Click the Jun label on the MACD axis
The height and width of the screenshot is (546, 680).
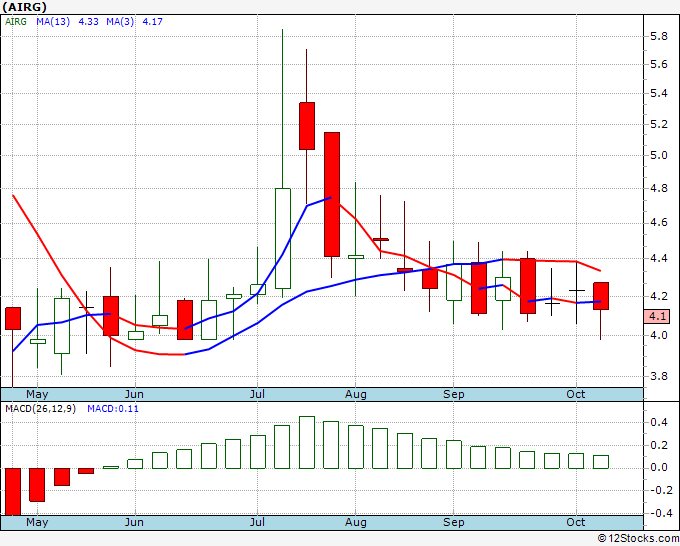pos(133,522)
